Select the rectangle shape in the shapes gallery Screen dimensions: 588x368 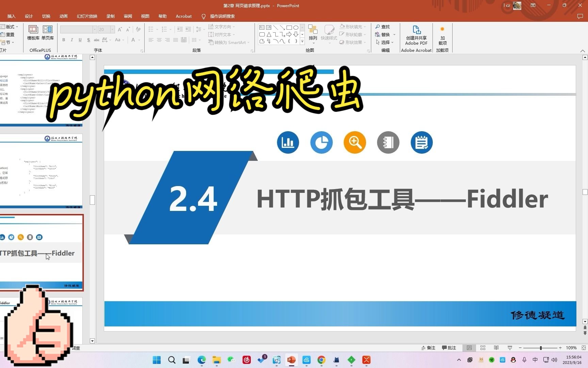point(289,28)
